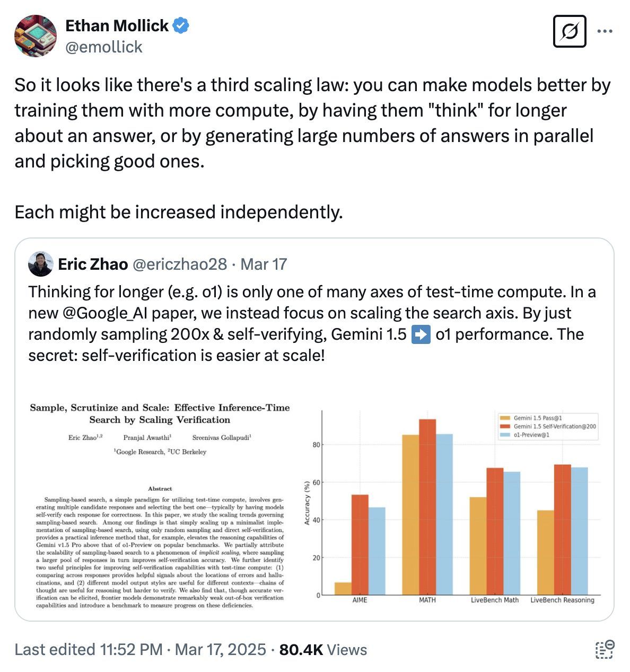Screen dimensions: 630x672
Task: Open the accuracy bar chart image
Action: [x=452, y=506]
